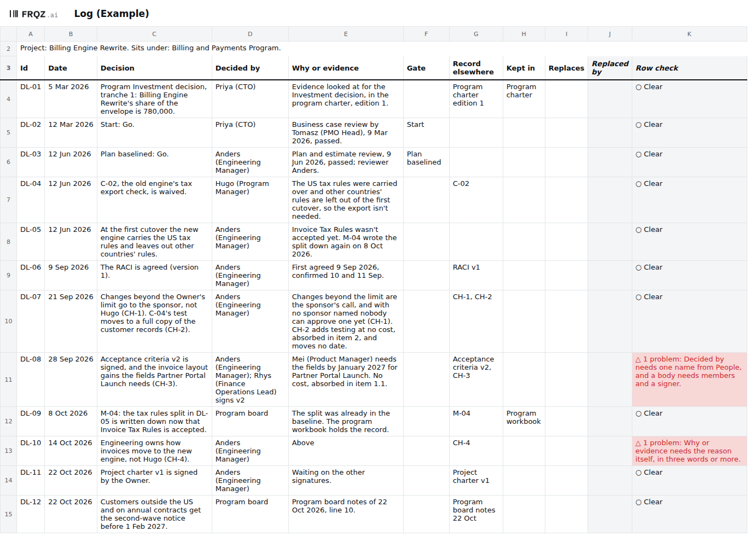Select the DL-12 id cell
756x542 pixels.
click(31, 514)
